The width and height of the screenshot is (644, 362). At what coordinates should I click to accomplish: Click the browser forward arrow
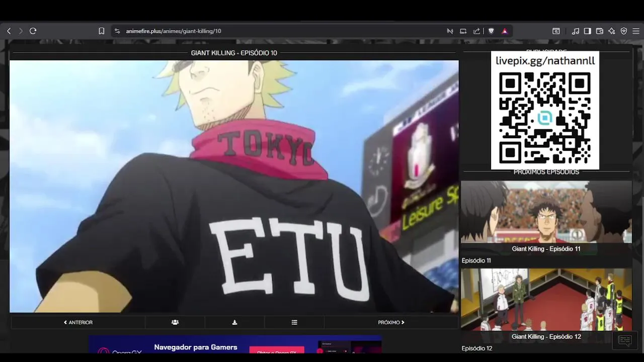21,31
